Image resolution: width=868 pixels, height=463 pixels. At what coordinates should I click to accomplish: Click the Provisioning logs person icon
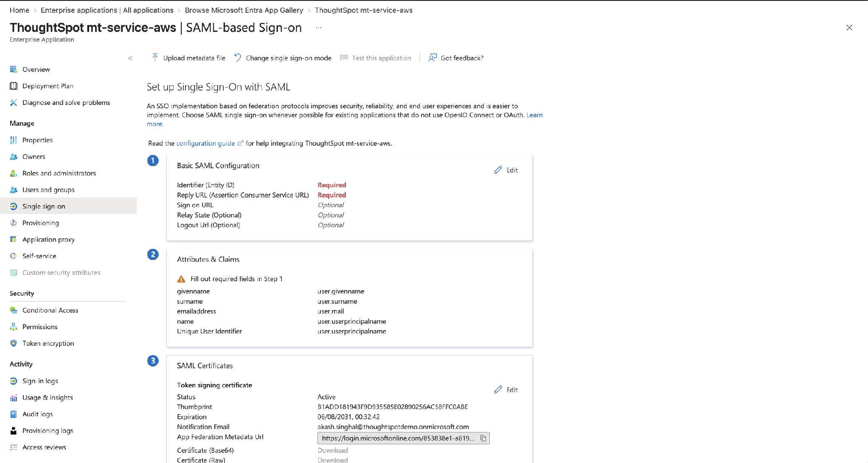[x=14, y=430]
